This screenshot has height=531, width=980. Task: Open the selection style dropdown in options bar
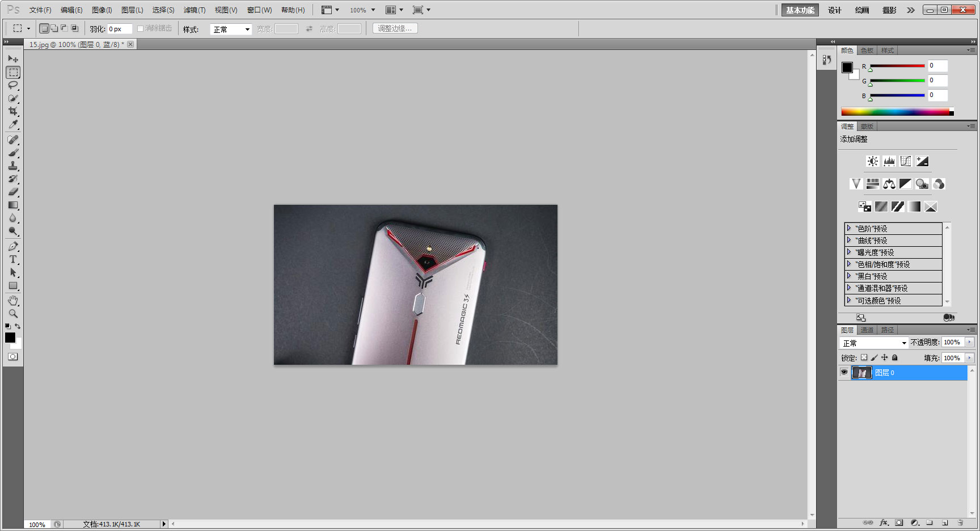(231, 28)
